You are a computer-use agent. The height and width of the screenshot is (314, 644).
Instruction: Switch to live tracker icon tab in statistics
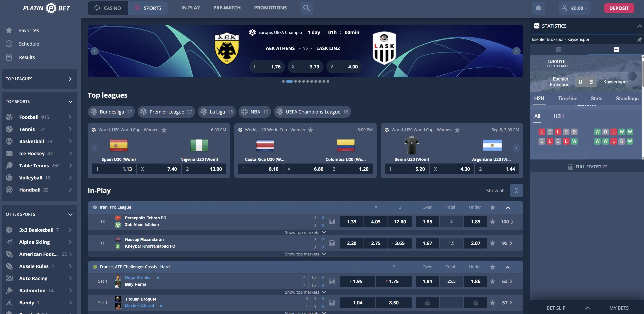(x=559, y=50)
